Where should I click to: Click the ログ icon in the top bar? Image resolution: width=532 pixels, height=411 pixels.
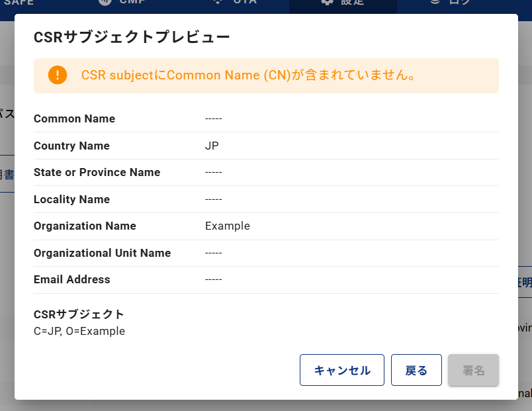coord(435,3)
